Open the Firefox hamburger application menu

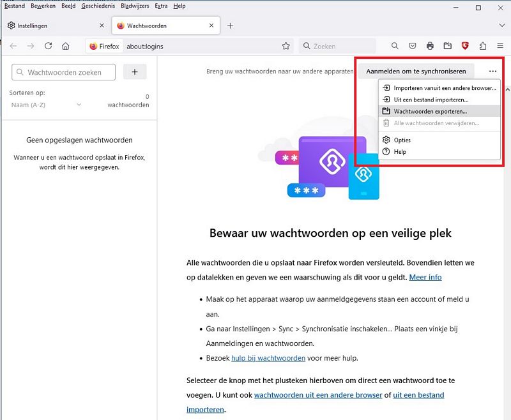coord(500,46)
